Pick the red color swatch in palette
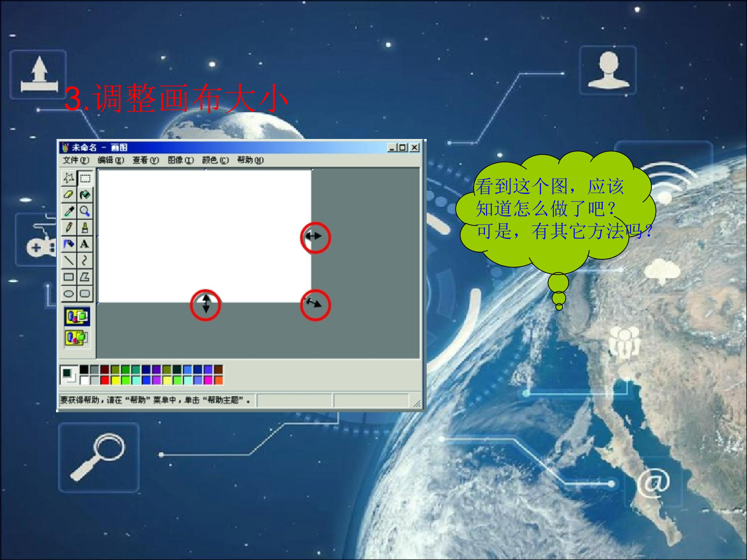This screenshot has width=747, height=560. tap(105, 380)
